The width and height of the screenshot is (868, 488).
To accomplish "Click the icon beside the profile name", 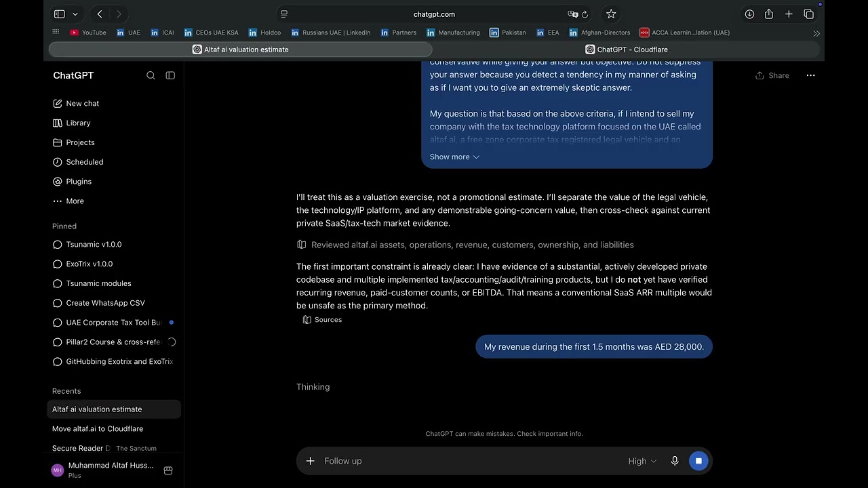I will click(x=168, y=470).
